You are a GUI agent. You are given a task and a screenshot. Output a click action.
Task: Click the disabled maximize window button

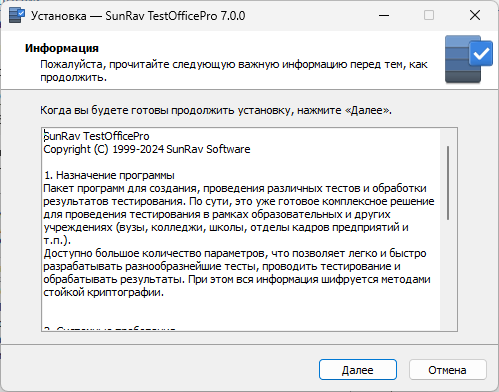point(429,15)
